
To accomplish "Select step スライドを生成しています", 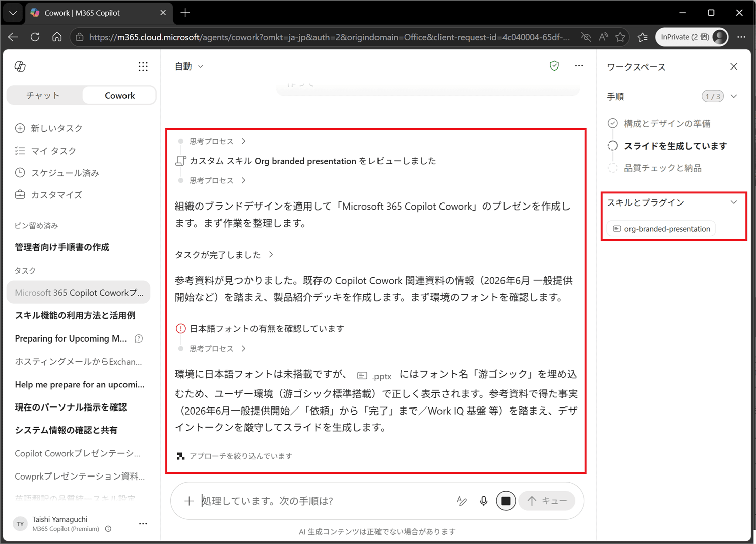I will tap(667, 146).
